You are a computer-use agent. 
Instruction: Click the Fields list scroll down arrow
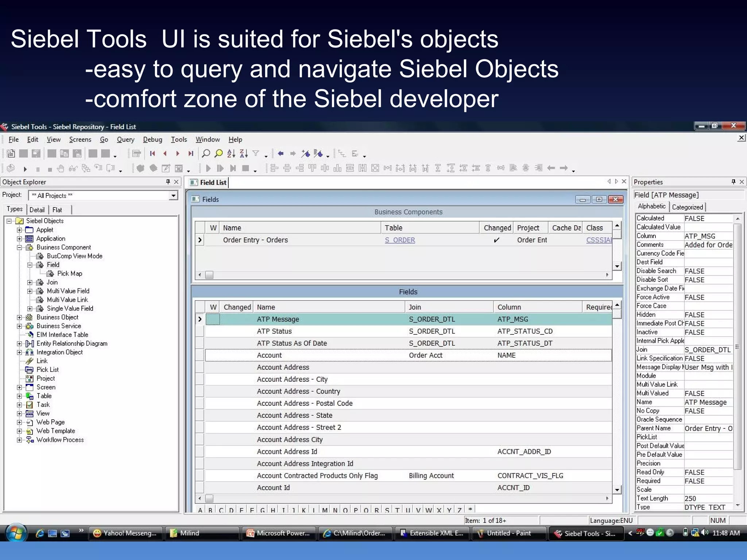pos(617,490)
